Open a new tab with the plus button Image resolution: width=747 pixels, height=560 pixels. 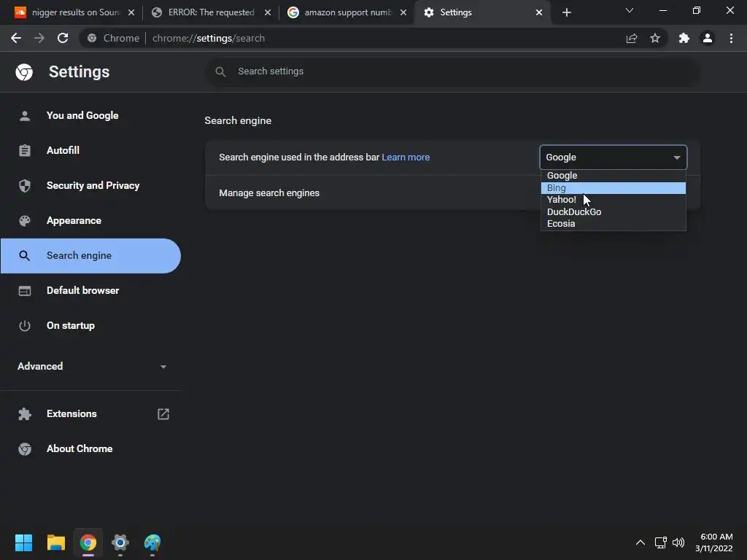coord(566,12)
